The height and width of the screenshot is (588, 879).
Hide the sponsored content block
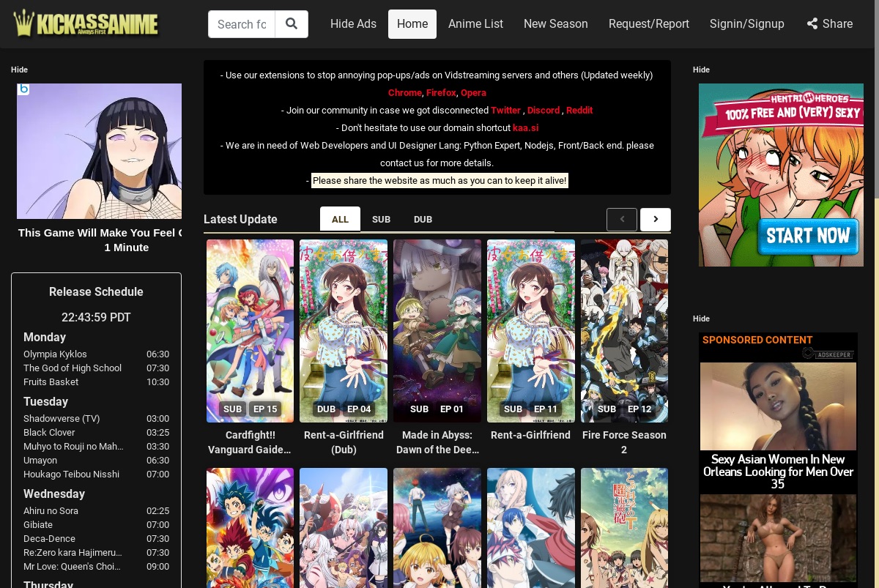701,319
